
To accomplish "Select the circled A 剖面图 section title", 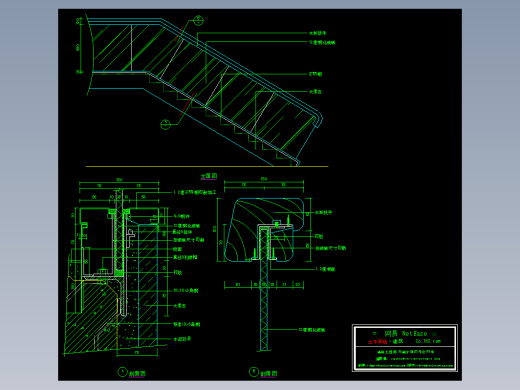I will point(132,373).
